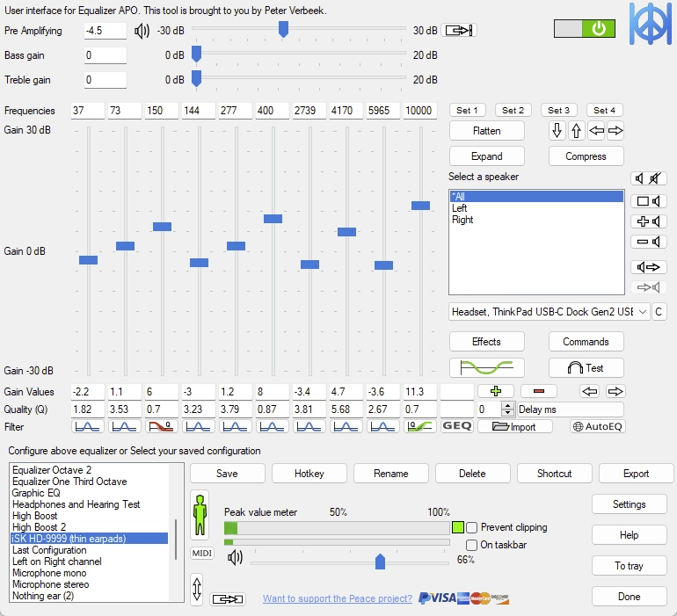The height and width of the screenshot is (616, 677).
Task: Click the AutoEQ globe button
Action: click(x=596, y=426)
